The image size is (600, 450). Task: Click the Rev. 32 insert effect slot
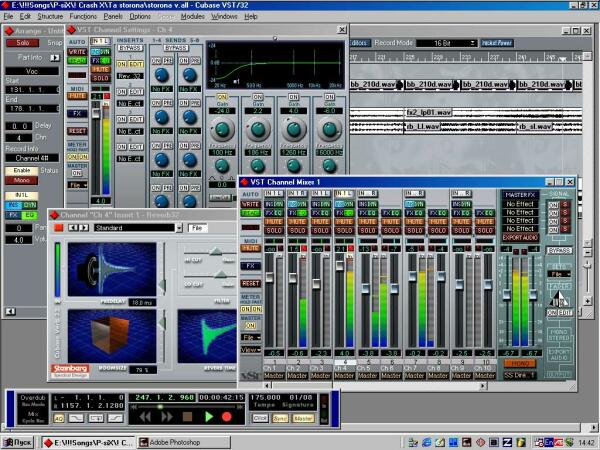click(130, 76)
